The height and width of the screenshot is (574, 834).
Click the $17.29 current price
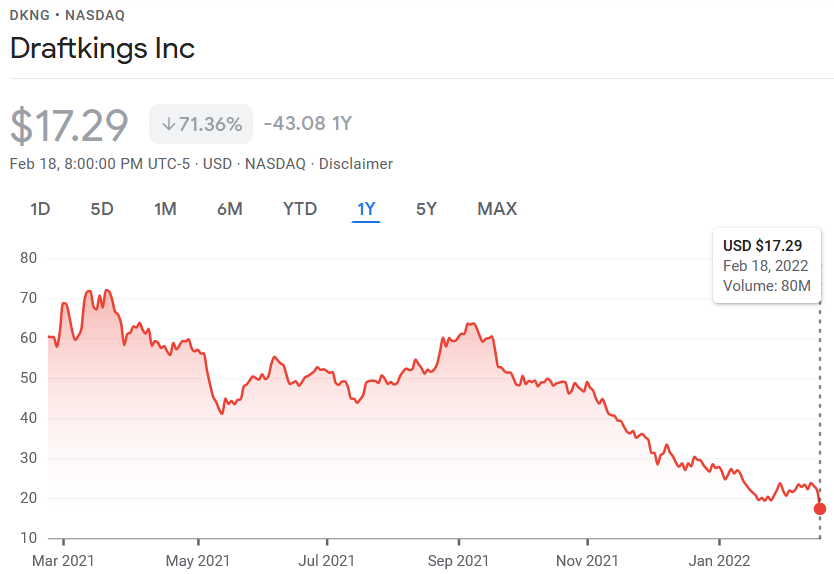point(70,126)
